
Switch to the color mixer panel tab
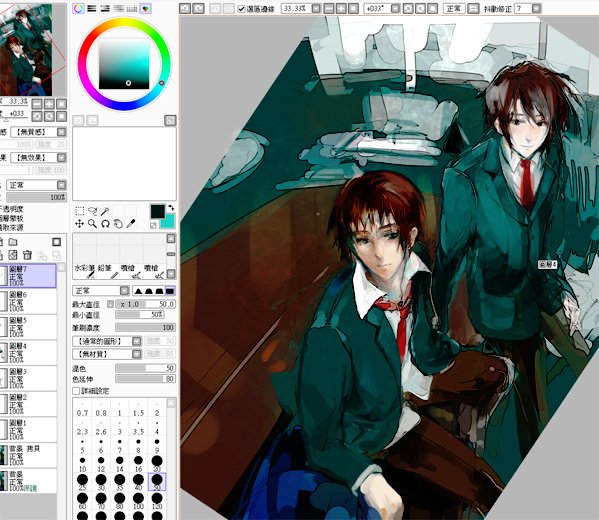click(118, 8)
